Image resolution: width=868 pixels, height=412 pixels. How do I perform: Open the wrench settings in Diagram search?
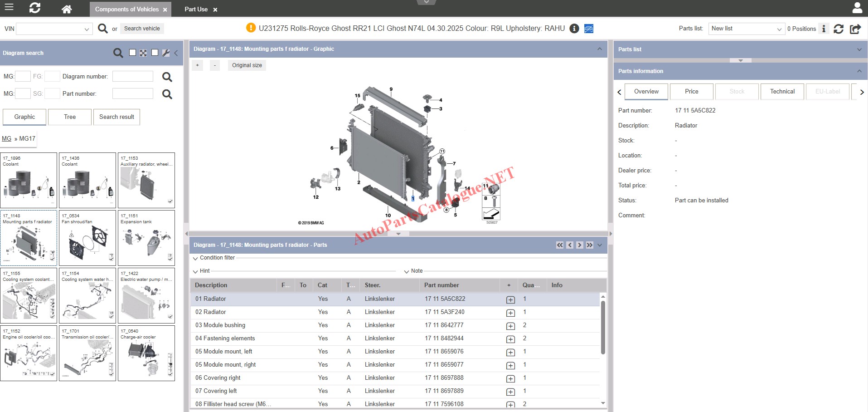tap(166, 53)
